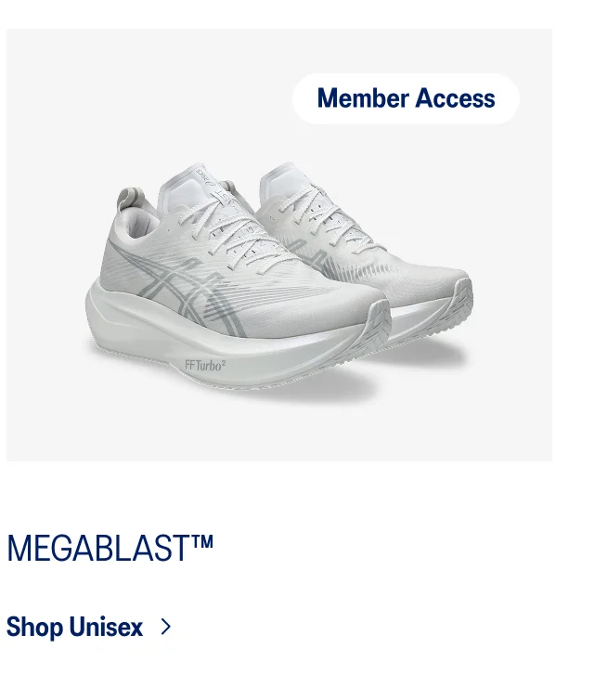The height and width of the screenshot is (700, 594).
Task: Click the chevron arrow next to Shop Unisex
Action: tap(165, 627)
